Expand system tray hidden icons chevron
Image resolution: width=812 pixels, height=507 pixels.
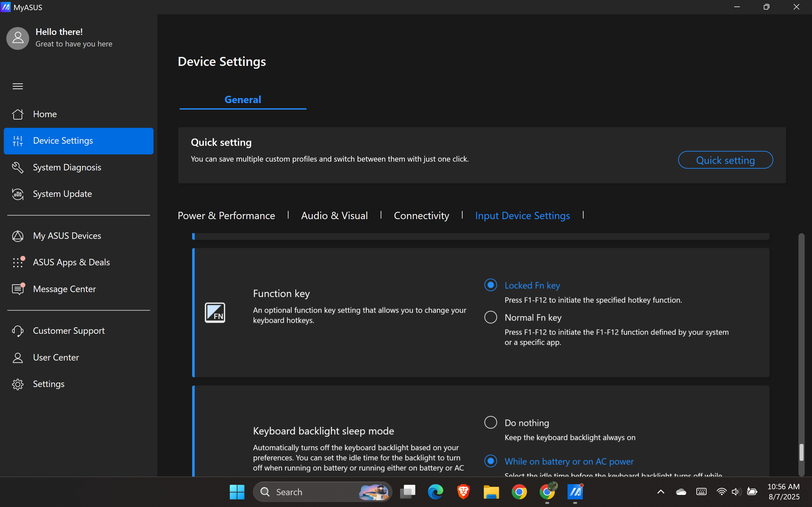pyautogui.click(x=661, y=492)
